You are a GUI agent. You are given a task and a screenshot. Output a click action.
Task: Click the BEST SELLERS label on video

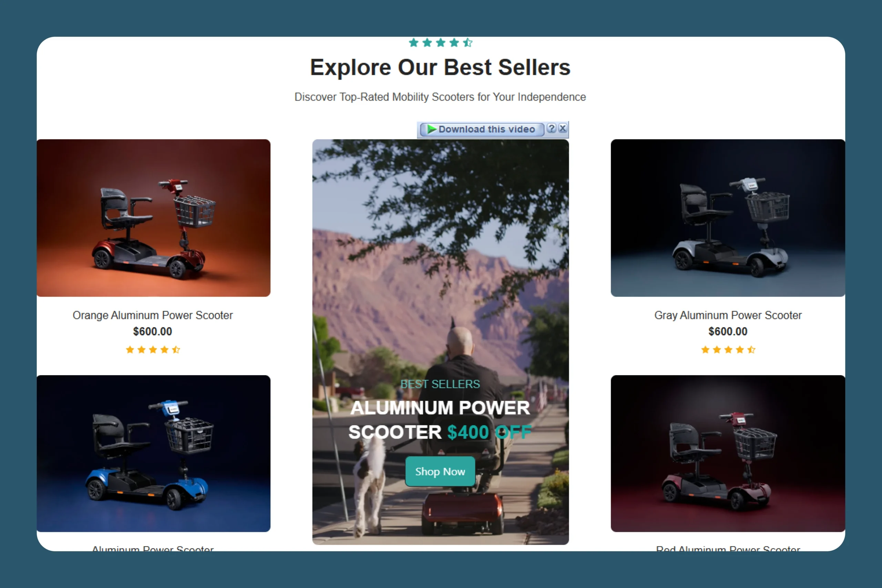[440, 384]
